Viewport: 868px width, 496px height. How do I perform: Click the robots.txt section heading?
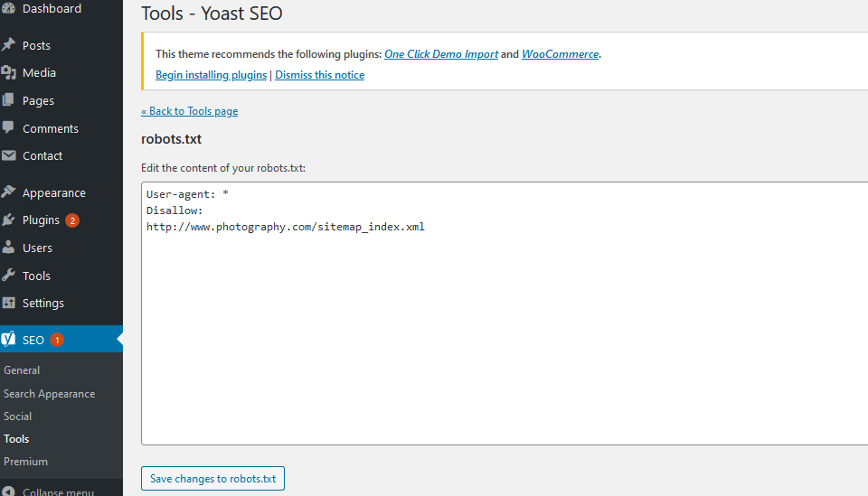tap(171, 139)
